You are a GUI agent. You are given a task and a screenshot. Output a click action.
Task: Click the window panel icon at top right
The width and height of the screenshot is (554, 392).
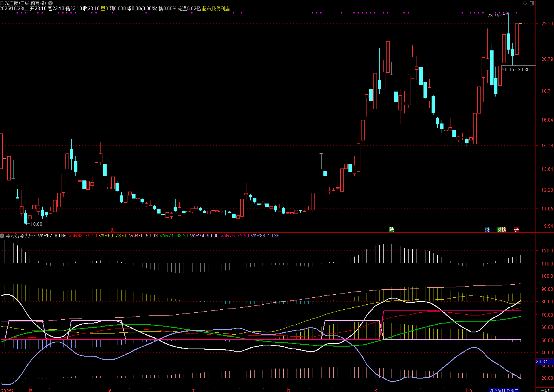click(532, 3)
